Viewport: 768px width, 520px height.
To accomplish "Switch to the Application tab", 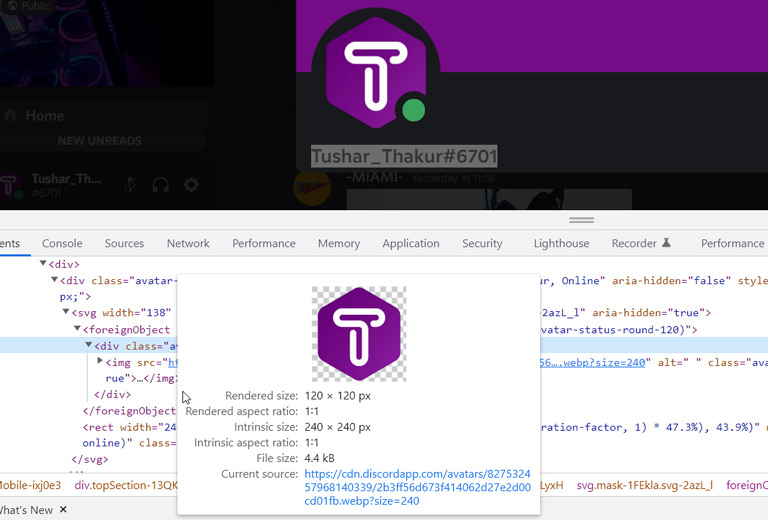I will coord(411,243).
